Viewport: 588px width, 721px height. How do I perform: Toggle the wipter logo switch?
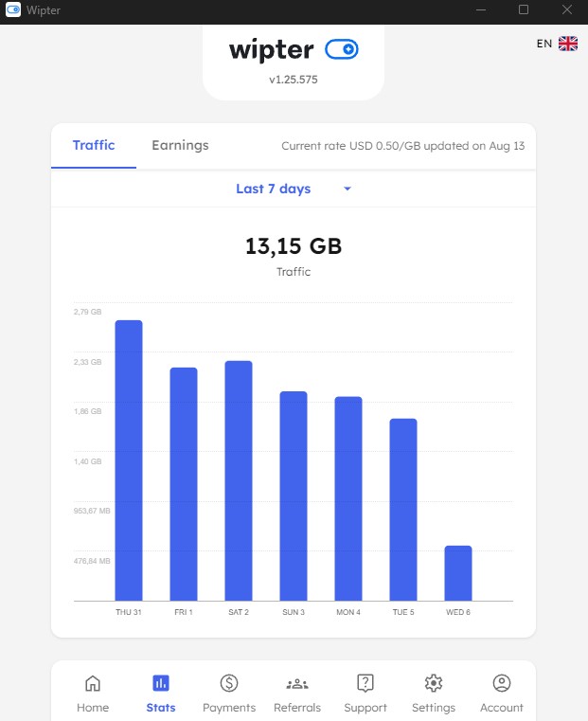coord(341,49)
